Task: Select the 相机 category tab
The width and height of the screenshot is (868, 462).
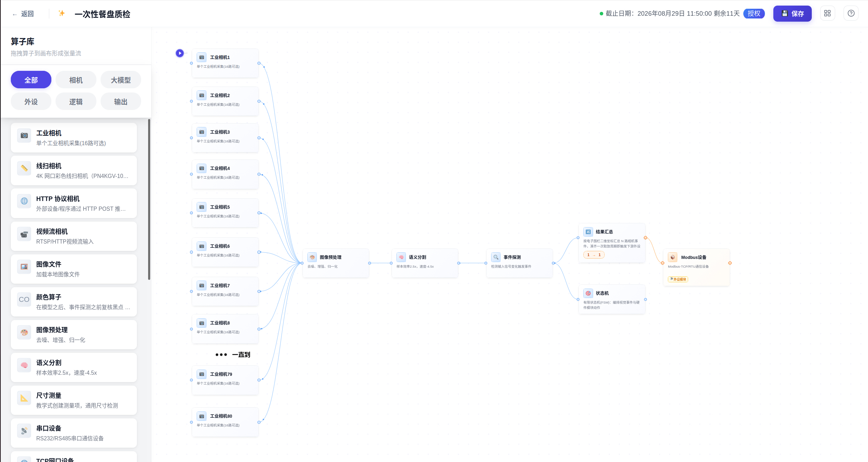Action: [76, 80]
